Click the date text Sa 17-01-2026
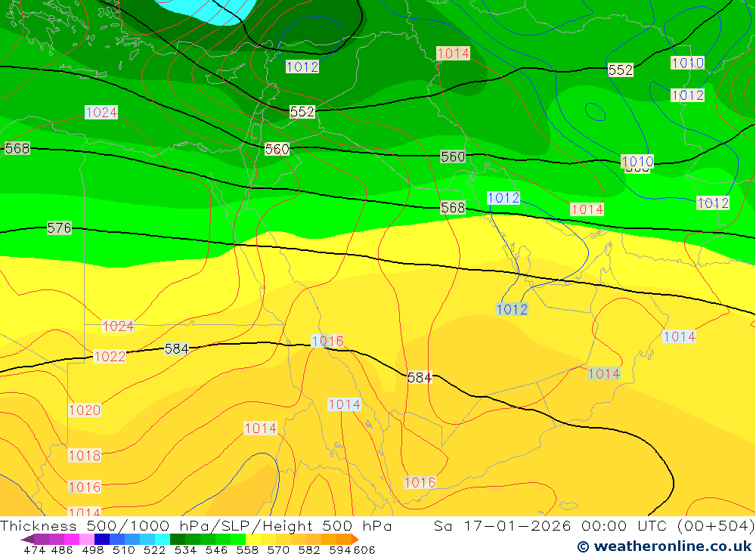This screenshot has height=554, width=756. pyautogui.click(x=502, y=525)
